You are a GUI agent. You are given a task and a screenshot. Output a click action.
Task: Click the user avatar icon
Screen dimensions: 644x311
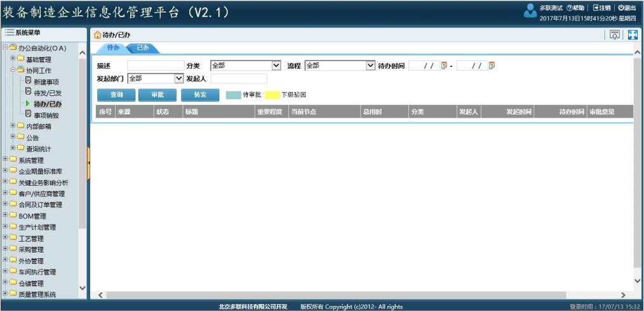point(530,11)
